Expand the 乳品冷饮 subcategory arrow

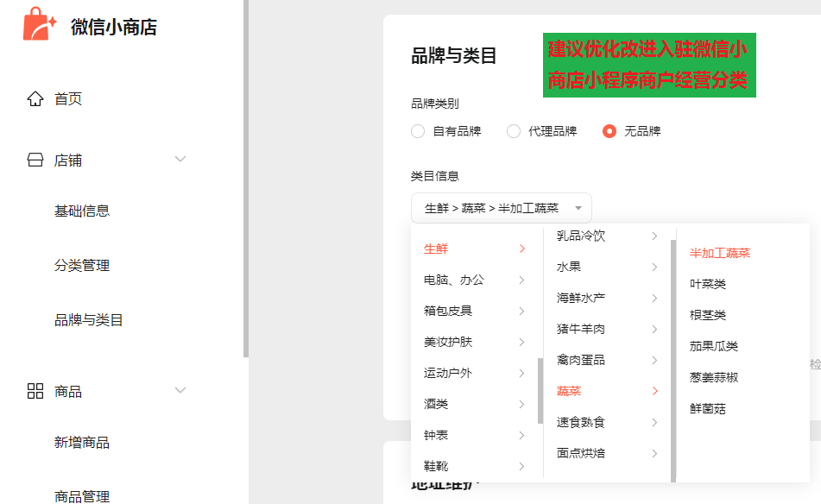[655, 236]
